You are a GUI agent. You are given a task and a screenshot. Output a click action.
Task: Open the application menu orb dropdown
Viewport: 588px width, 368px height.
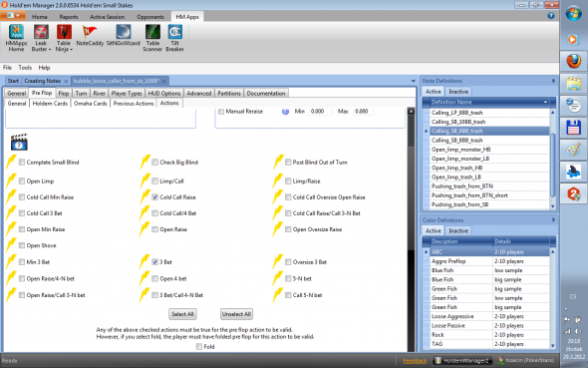tap(13, 16)
